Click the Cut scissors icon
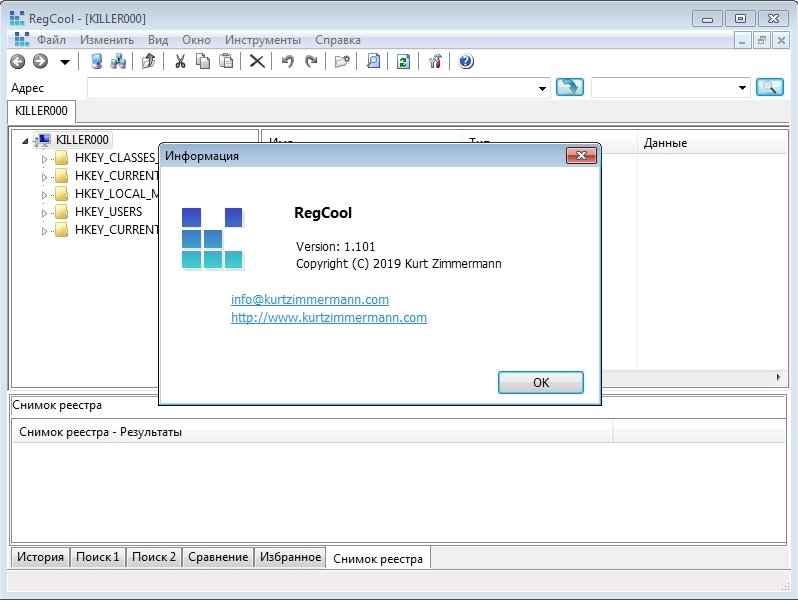This screenshot has width=798, height=600. (x=180, y=62)
